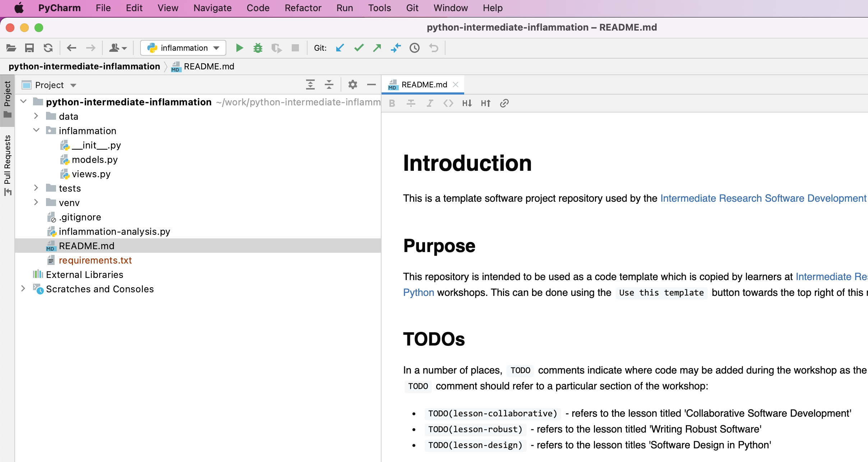Toggle strikethrough formatting on selected text

click(x=410, y=103)
